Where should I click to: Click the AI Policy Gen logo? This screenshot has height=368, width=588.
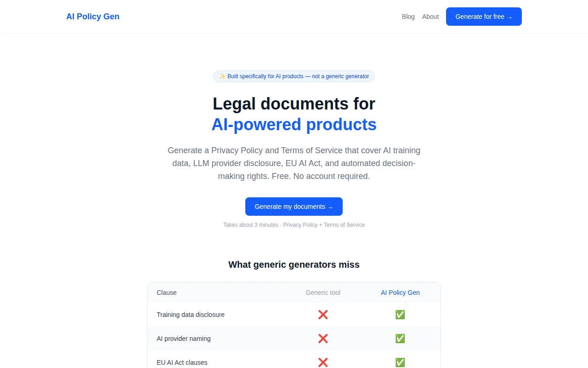tap(93, 17)
